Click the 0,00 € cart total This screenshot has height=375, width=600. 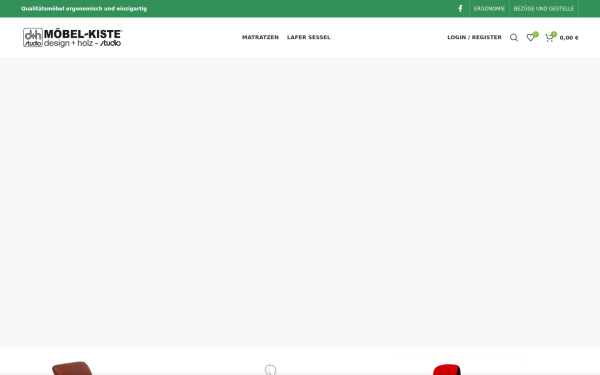(x=569, y=38)
